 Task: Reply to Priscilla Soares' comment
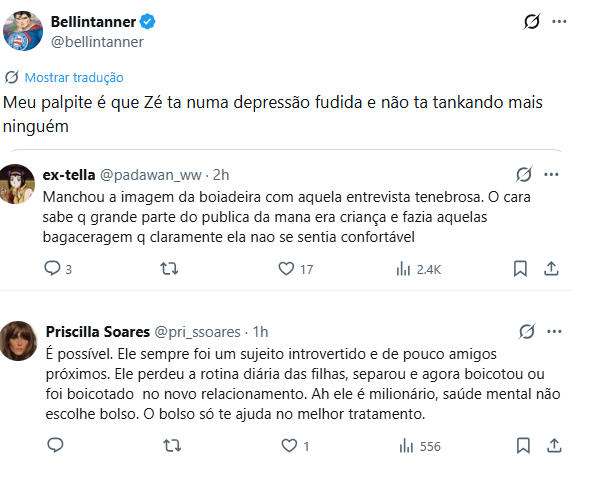pos(54,446)
